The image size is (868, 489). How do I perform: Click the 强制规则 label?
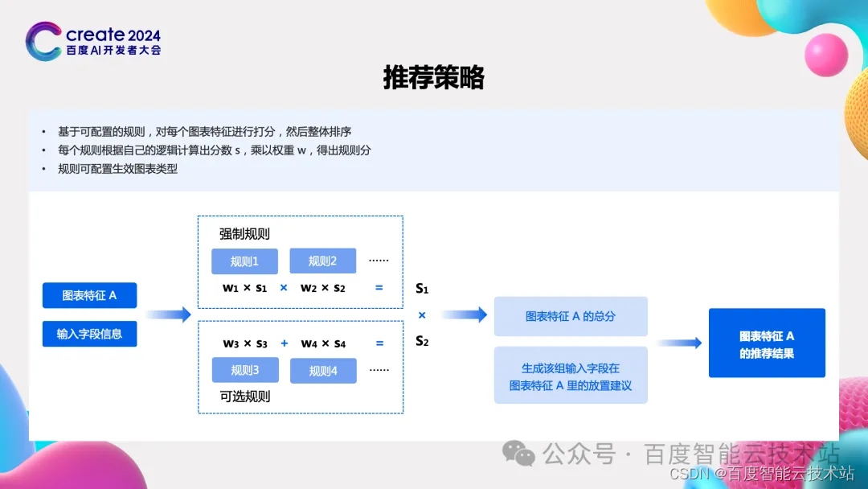tap(244, 234)
